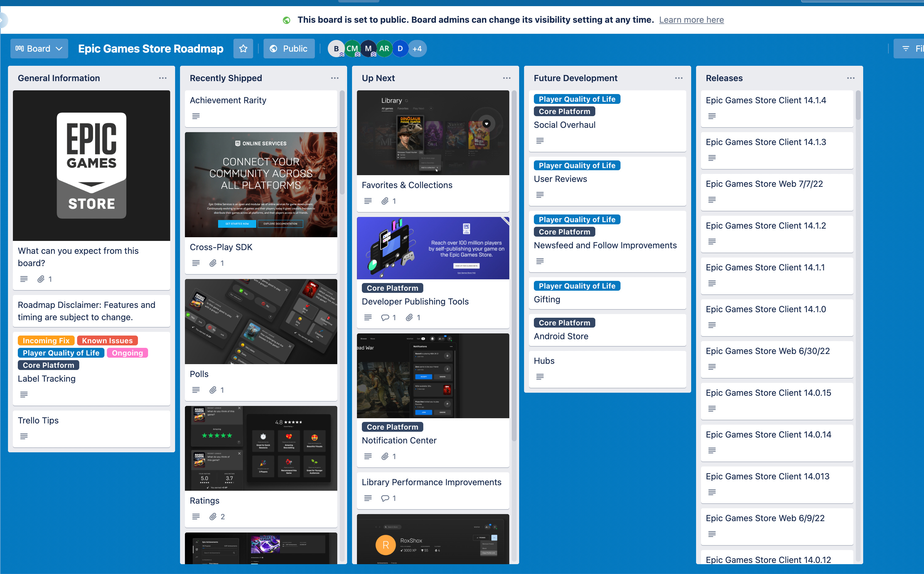Click attachment icon on Favorites & Collections card
Image resolution: width=924 pixels, height=574 pixels.
point(385,201)
